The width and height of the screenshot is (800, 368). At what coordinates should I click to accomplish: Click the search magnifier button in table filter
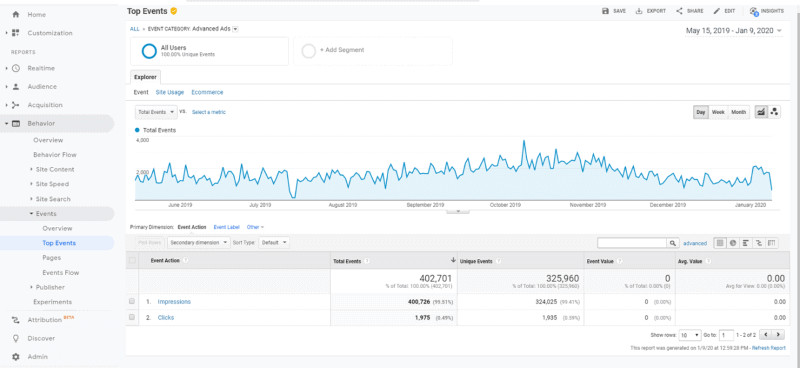tap(673, 243)
